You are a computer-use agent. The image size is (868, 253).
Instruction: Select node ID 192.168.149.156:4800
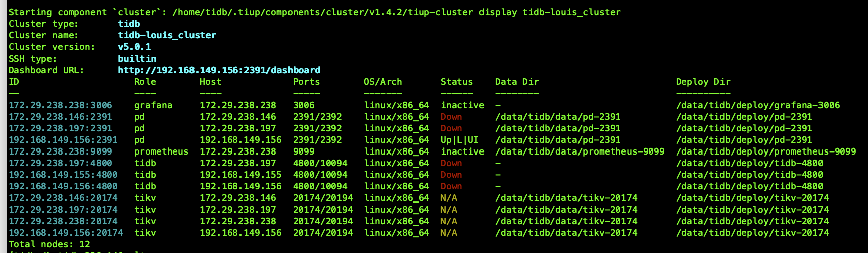(63, 186)
